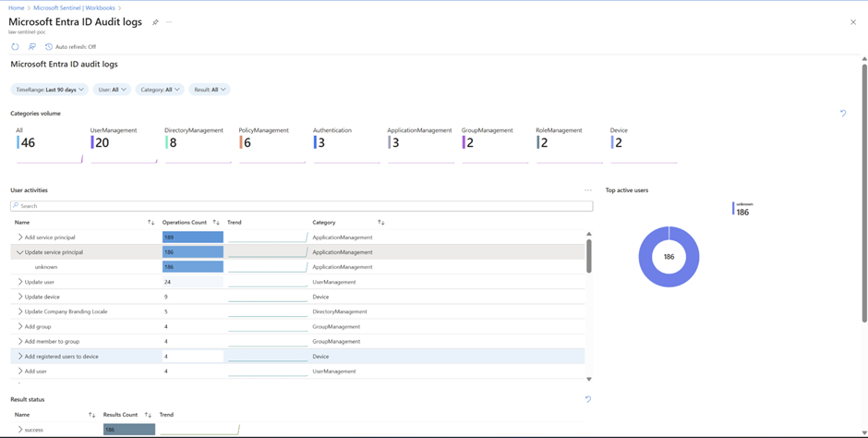Viewport: 868px width, 438px height.
Task: Open the Category: All filter dropdown
Action: (160, 90)
